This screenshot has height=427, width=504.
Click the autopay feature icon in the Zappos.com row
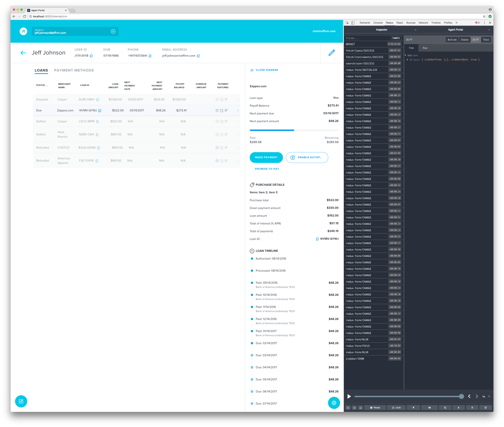pos(217,111)
